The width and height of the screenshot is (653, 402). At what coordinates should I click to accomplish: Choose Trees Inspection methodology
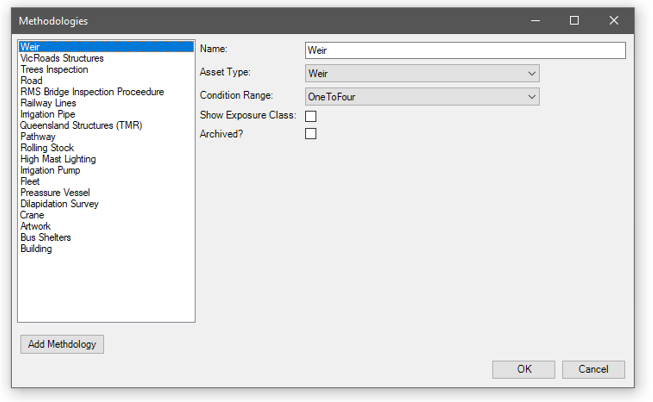[54, 70]
